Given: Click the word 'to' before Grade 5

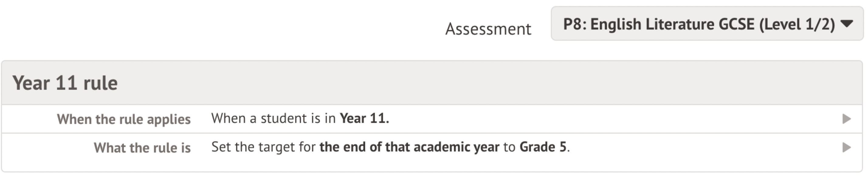Looking at the screenshot, I should pos(509,147).
